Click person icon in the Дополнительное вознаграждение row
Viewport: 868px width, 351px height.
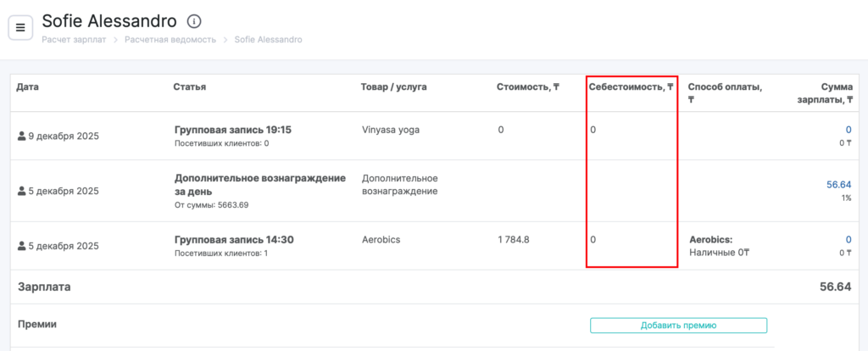pyautogui.click(x=21, y=191)
